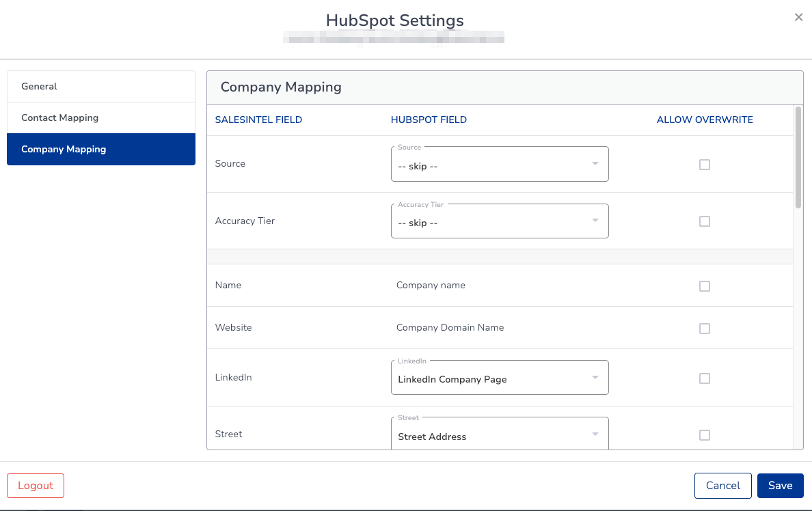This screenshot has width=812, height=511.
Task: Cancel the settings changes
Action: (722, 486)
